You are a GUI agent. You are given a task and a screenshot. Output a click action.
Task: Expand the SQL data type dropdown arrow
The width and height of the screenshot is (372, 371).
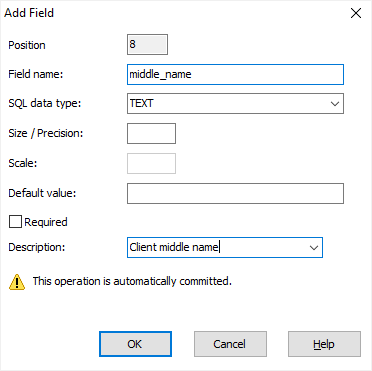pos(335,104)
